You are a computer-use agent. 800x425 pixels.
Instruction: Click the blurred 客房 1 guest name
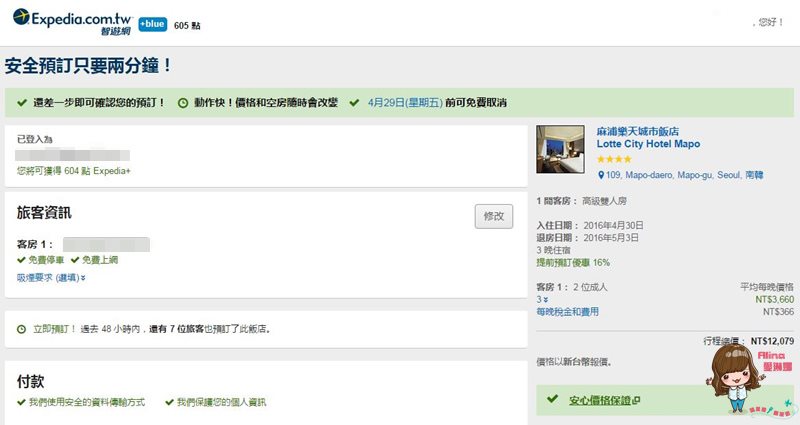pos(106,244)
